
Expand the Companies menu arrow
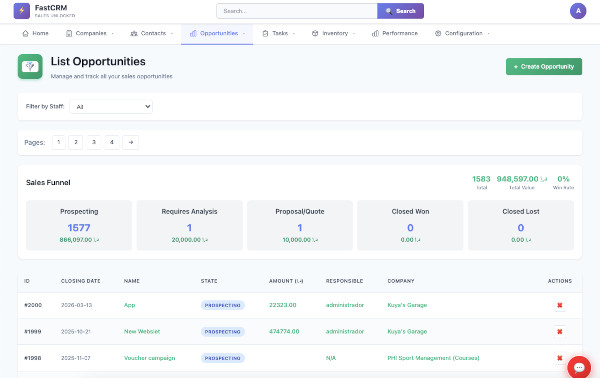(112, 34)
